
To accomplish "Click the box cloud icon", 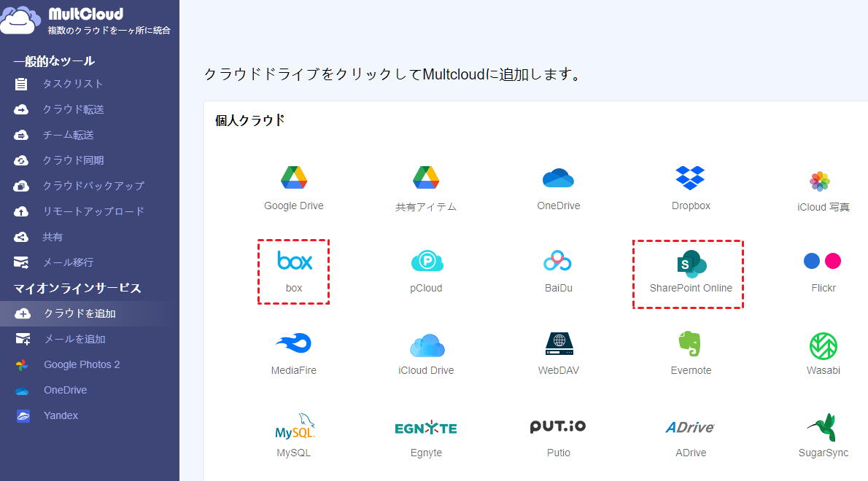I will tap(295, 260).
